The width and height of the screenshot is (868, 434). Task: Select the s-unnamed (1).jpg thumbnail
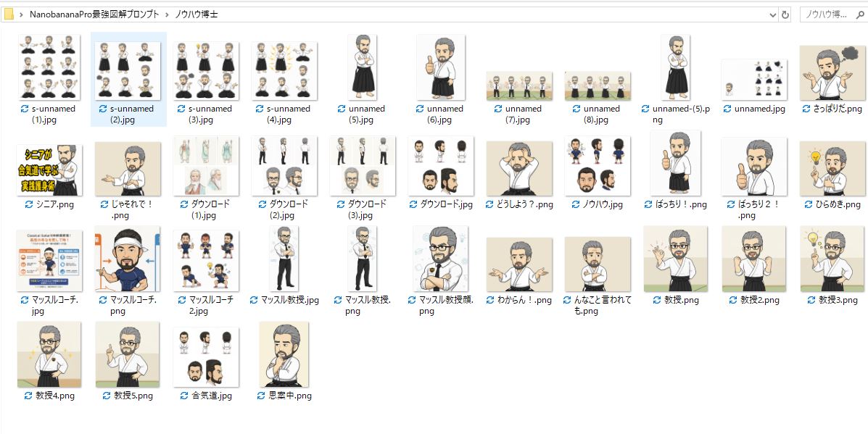click(x=49, y=70)
